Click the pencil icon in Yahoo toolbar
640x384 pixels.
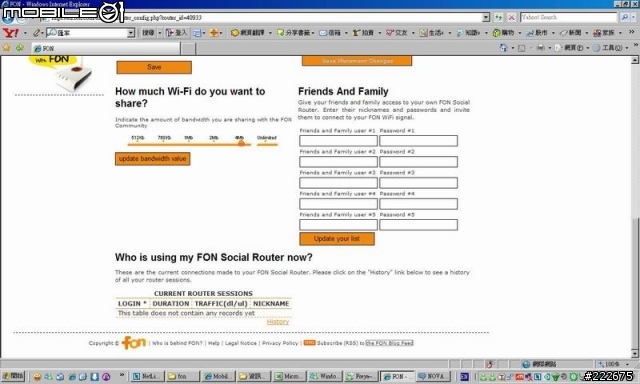(x=37, y=33)
